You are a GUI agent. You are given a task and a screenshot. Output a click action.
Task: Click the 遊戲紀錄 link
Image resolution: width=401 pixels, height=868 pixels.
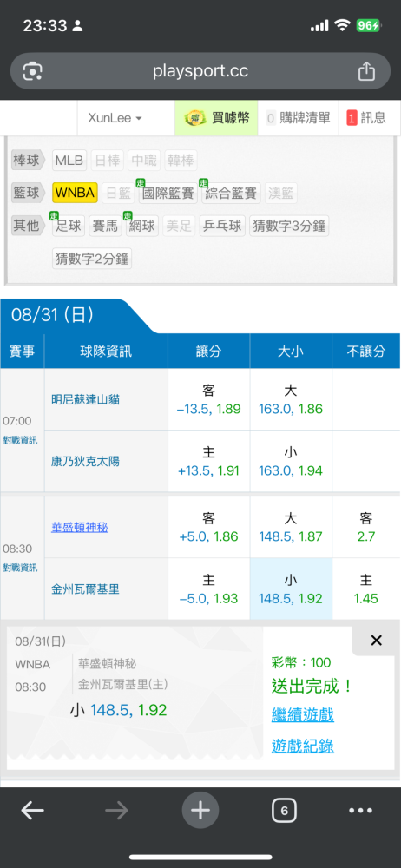[302, 746]
